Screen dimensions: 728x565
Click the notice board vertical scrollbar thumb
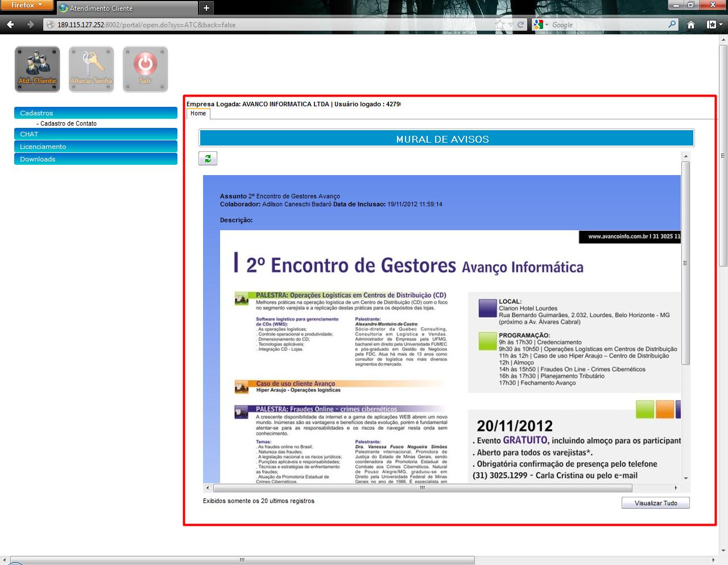[x=686, y=263]
